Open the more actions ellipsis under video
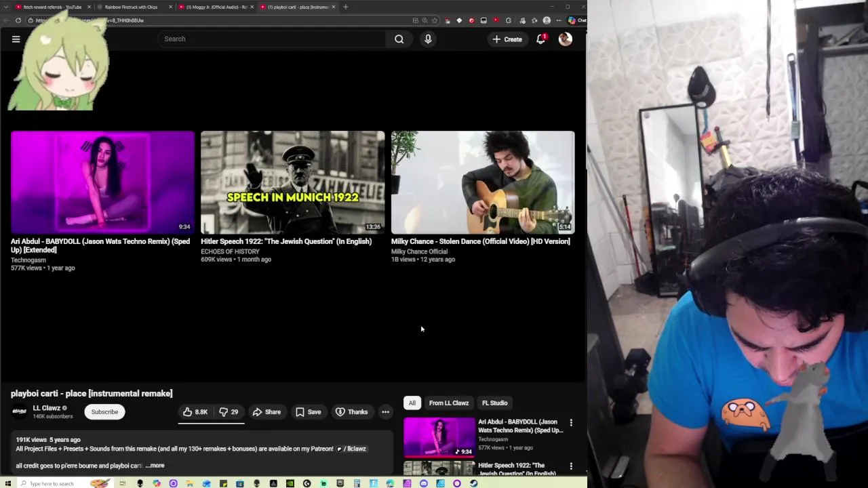 click(385, 412)
